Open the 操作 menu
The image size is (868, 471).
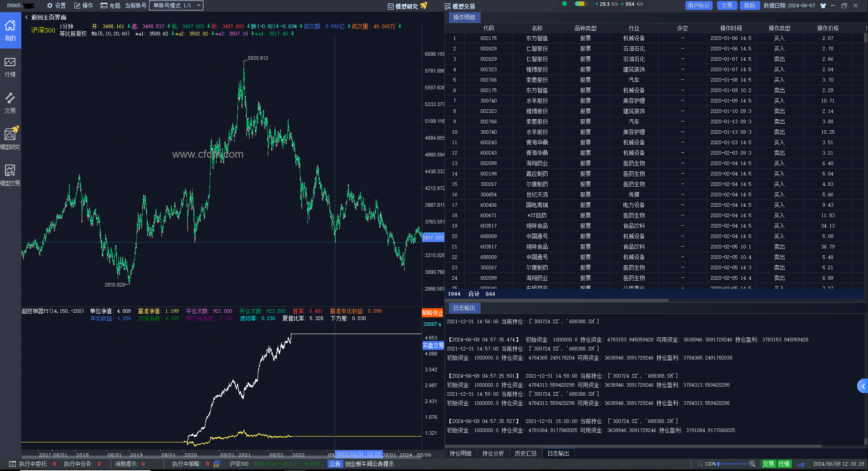(x=83, y=5)
